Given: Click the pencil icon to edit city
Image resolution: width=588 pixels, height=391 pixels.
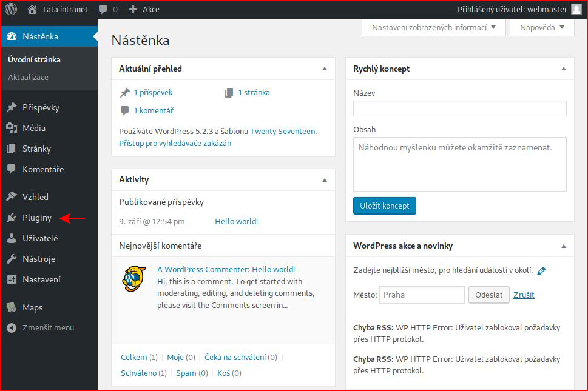Looking at the screenshot, I should pyautogui.click(x=541, y=270).
